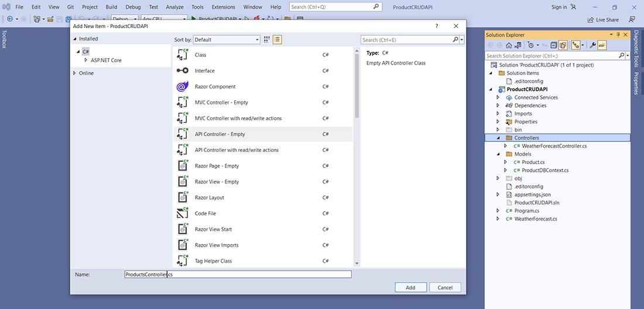
Task: Open the Toolbox side tab
Action: (5, 39)
